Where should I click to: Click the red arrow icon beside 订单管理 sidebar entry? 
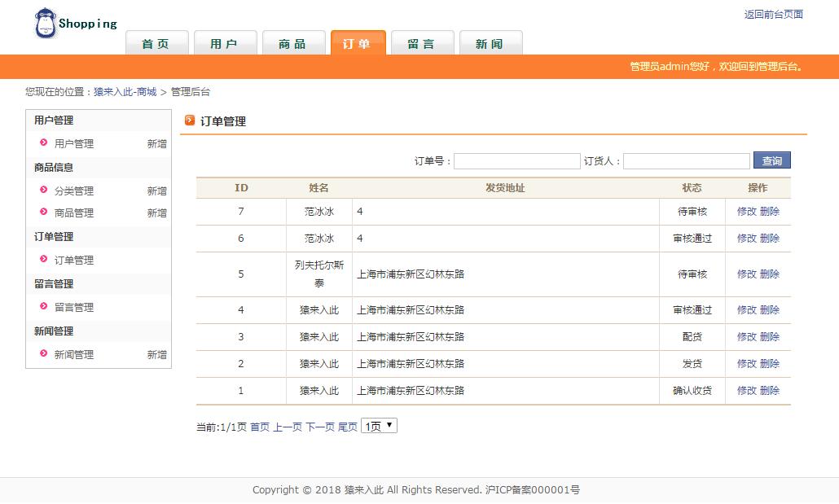43,260
